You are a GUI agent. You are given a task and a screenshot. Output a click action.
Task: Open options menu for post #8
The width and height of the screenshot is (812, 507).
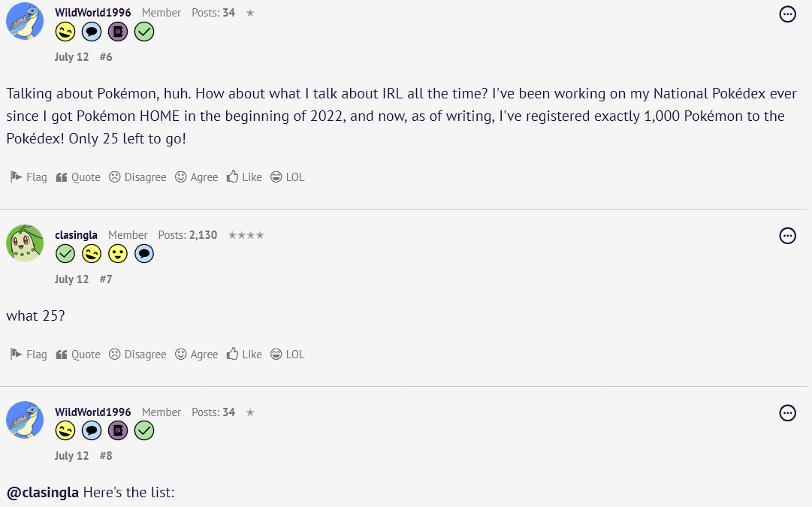[787, 412]
